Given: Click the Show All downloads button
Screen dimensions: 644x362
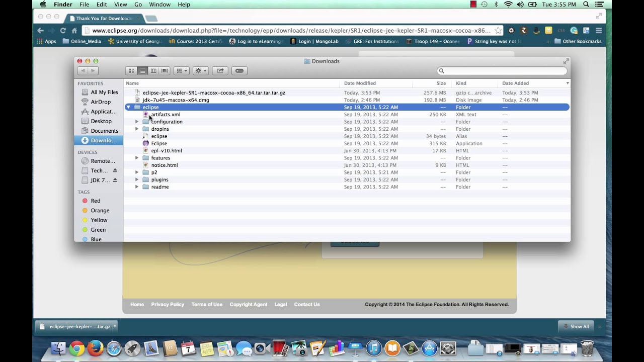Looking at the screenshot, I should click(x=576, y=326).
